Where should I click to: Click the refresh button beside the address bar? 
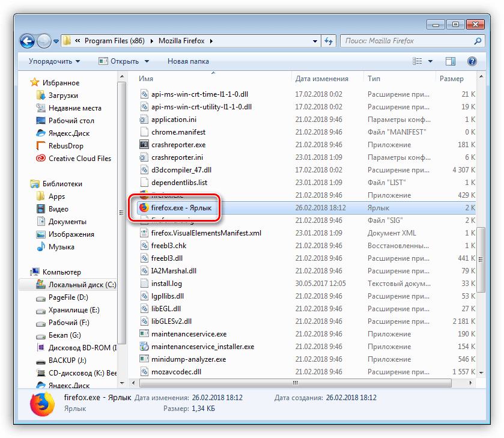329,41
